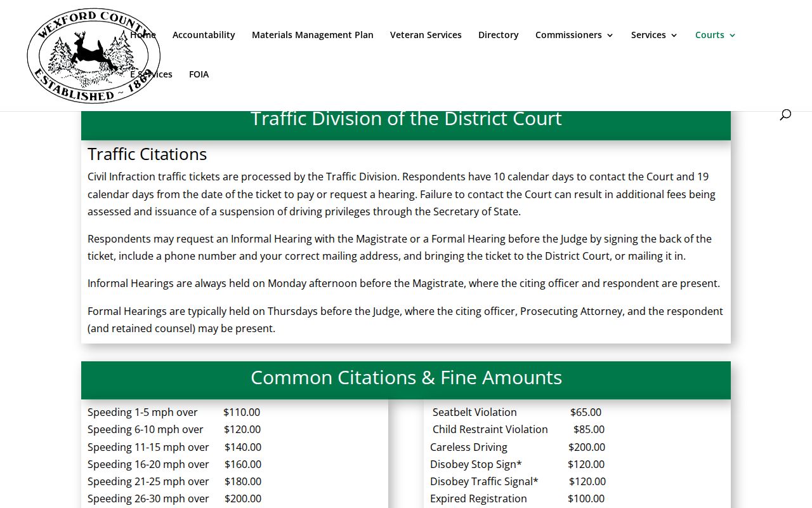Expand the Services dropdown menu

[x=654, y=35]
